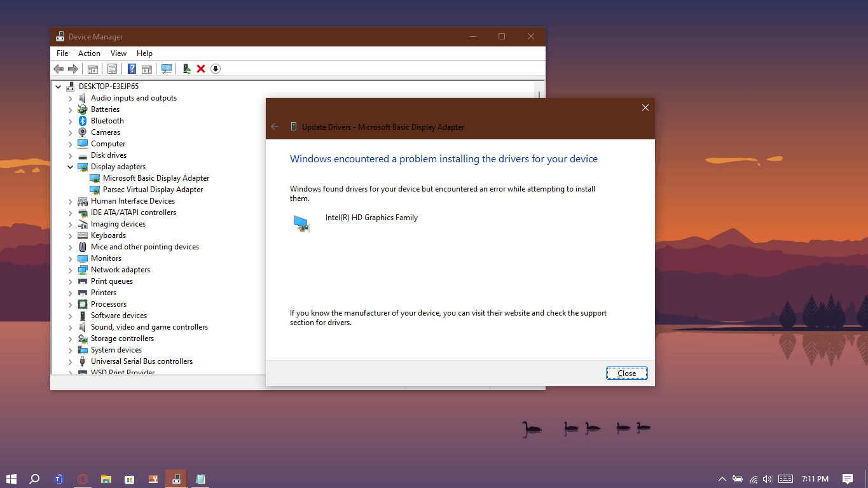868x488 pixels.
Task: Click the Back arrow in Device Manager toolbar
Action: (59, 69)
